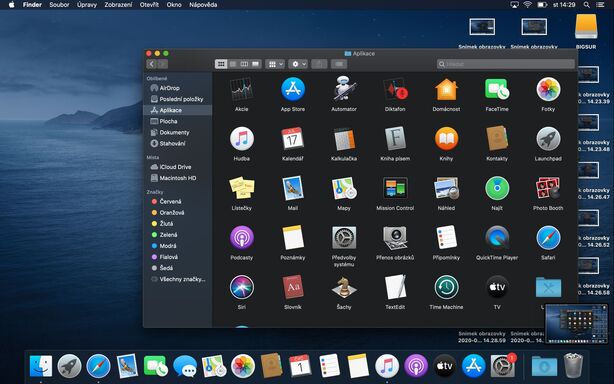Select the Šachy chess app icon
This screenshot has height=384, width=614.
[x=344, y=287]
